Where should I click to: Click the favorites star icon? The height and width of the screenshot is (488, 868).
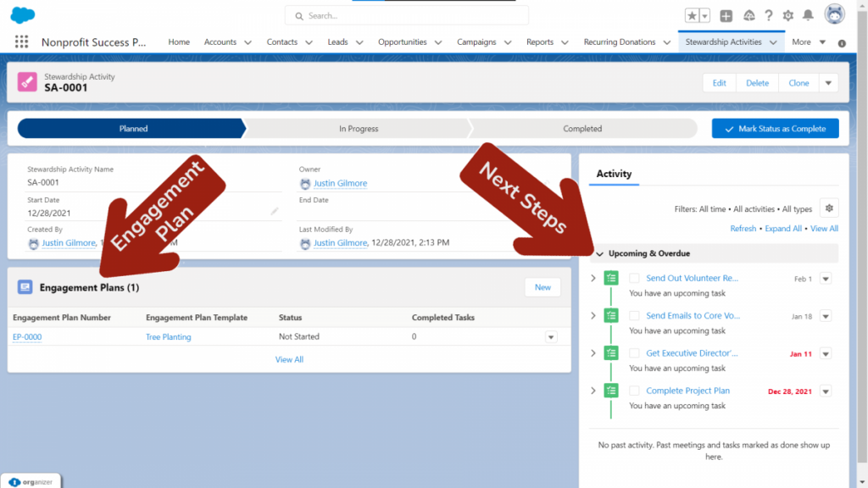[693, 14]
